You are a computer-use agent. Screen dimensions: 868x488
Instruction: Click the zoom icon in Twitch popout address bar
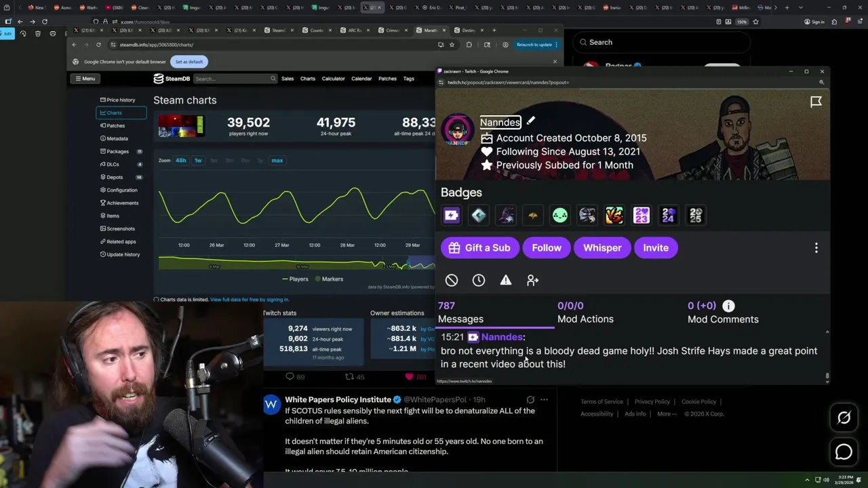pyautogui.click(x=821, y=82)
